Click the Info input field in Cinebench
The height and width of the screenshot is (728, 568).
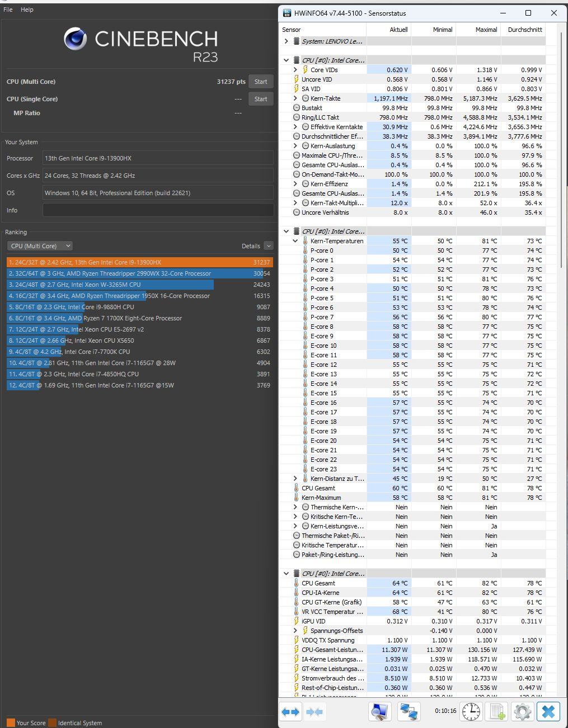click(x=158, y=210)
